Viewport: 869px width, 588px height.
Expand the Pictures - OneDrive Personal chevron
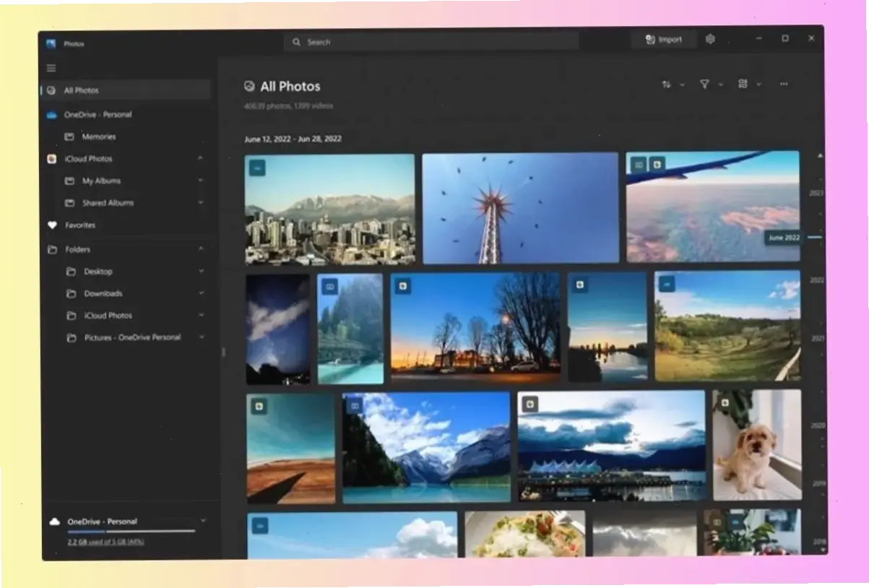(201, 337)
